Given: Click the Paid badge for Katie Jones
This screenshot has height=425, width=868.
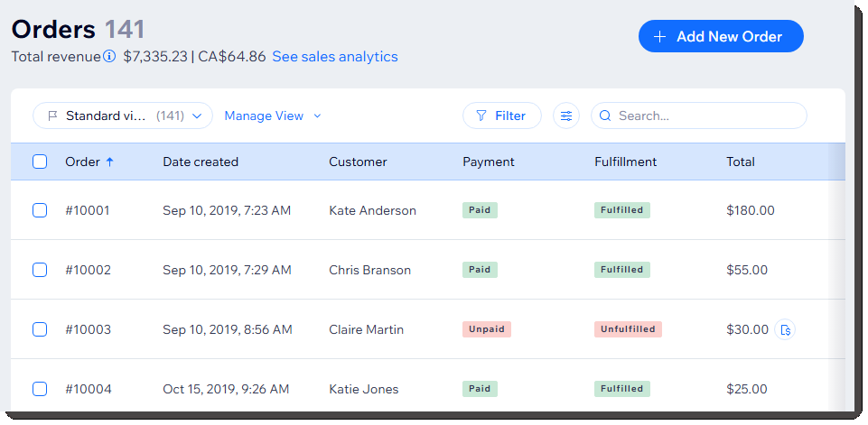Looking at the screenshot, I should coord(480,389).
